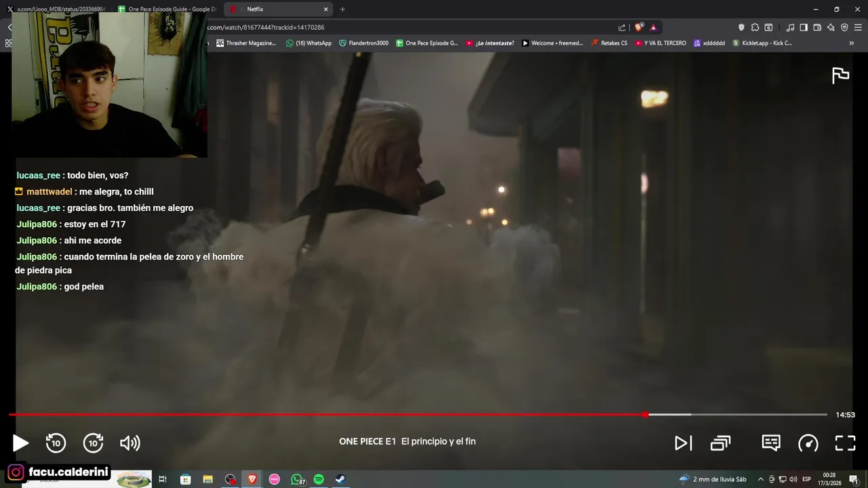The width and height of the screenshot is (868, 488).
Task: Expand hidden bookmarks chevron
Action: (852, 43)
